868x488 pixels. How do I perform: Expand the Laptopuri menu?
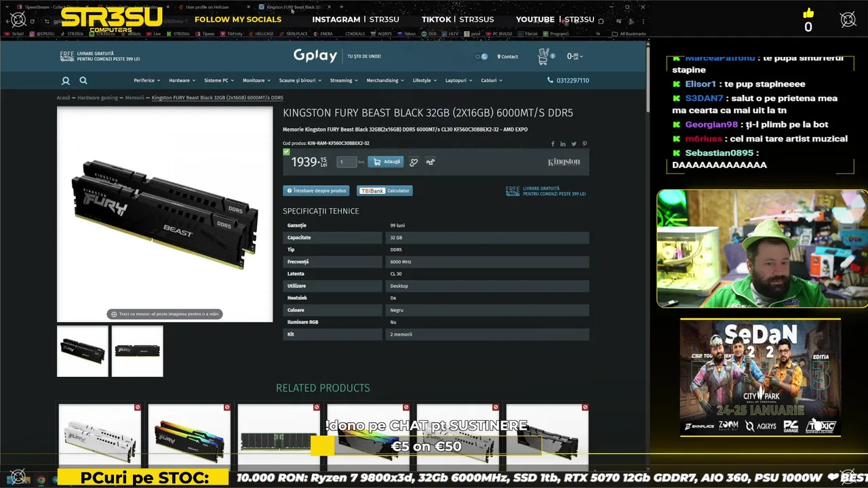point(459,81)
